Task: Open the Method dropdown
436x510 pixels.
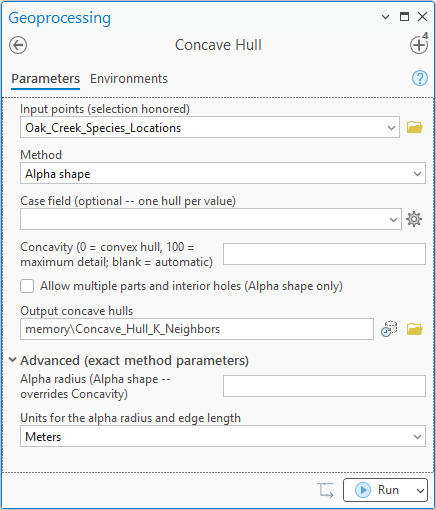Action: click(x=417, y=173)
